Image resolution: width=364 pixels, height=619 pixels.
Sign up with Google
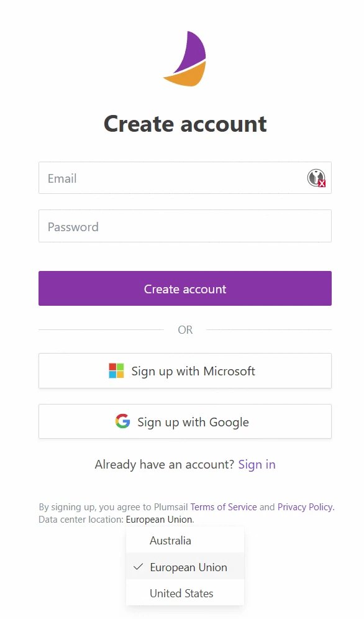tap(185, 421)
